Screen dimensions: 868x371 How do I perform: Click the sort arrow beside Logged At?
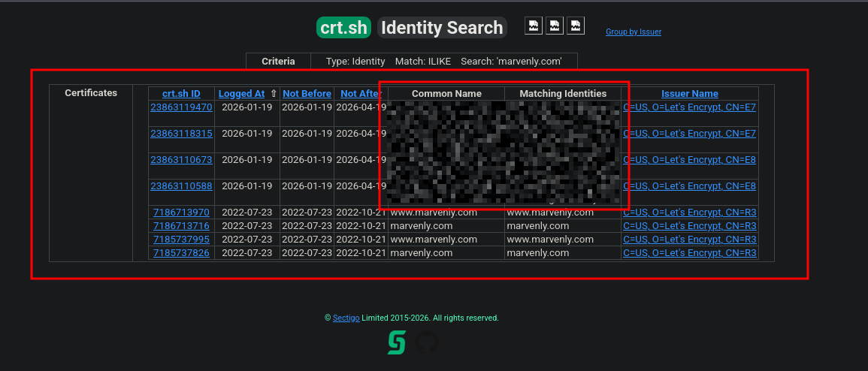point(274,94)
